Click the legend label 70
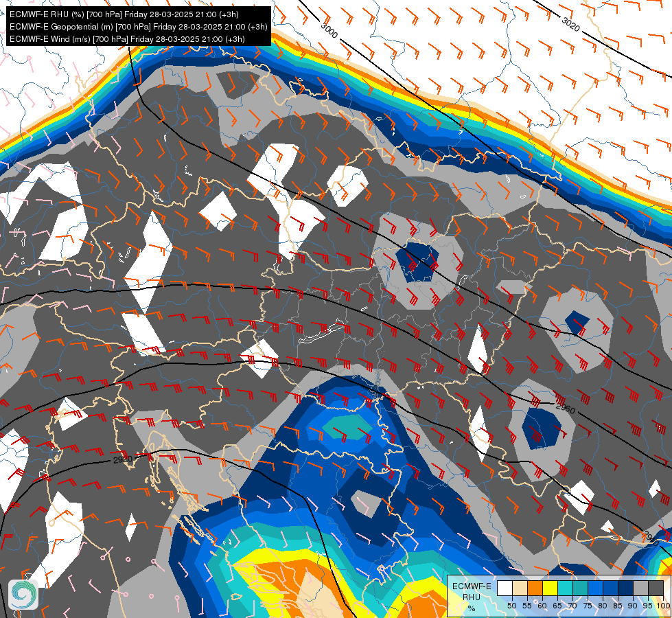 (x=572, y=606)
